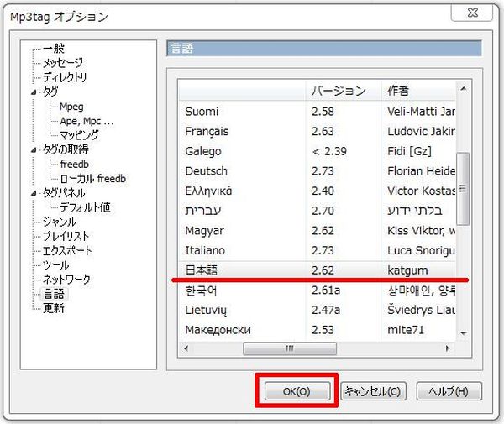
Task: Select 一般 in the options tree
Action: click(54, 49)
